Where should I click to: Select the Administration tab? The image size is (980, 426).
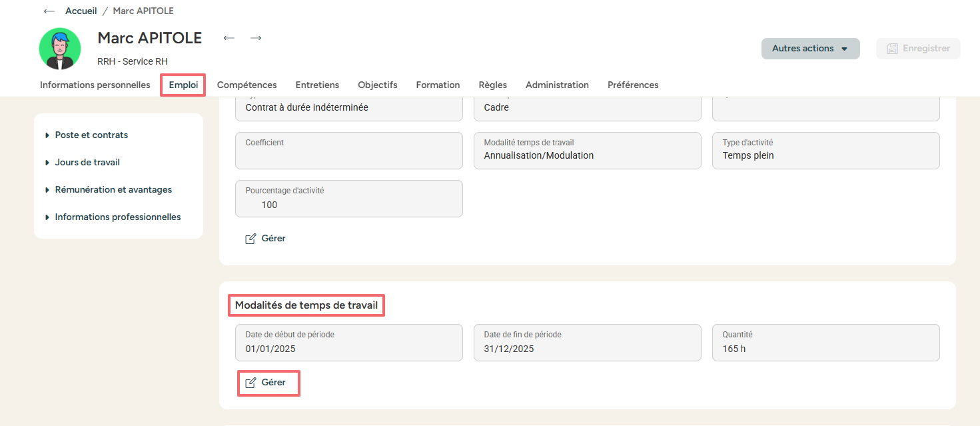tap(557, 85)
